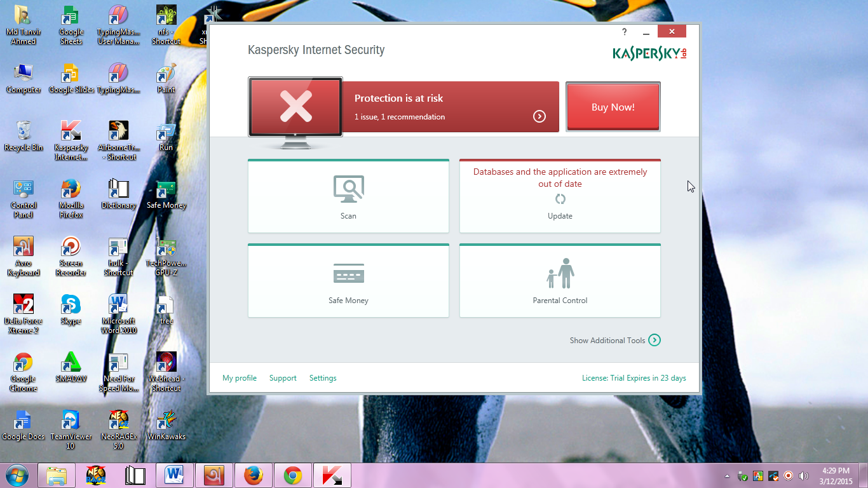Open Kaspersky Settings link
This screenshot has height=488, width=868.
click(x=323, y=378)
